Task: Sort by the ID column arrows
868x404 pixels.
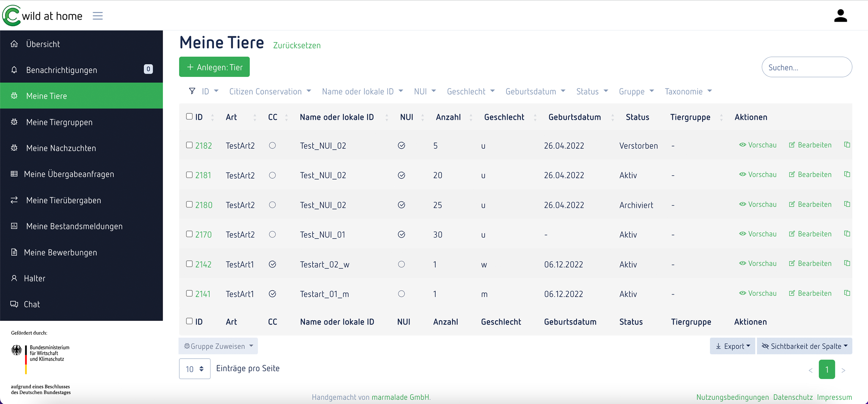Action: tap(213, 117)
